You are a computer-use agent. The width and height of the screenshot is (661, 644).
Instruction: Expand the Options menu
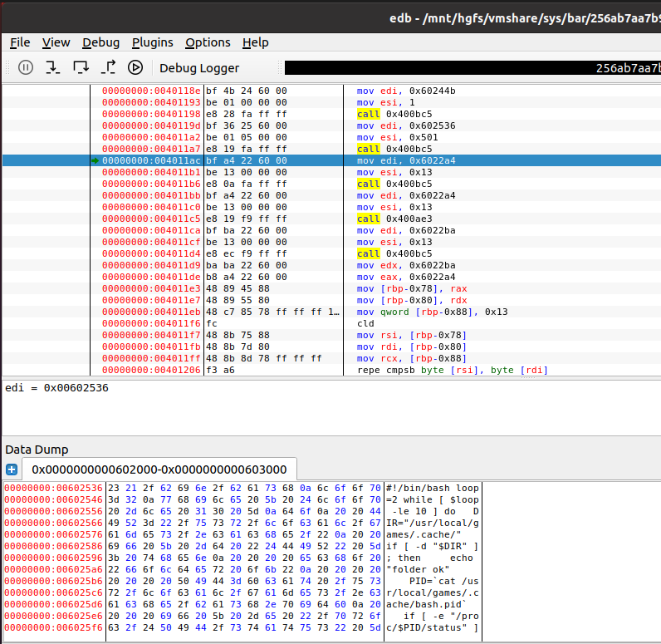tap(208, 42)
